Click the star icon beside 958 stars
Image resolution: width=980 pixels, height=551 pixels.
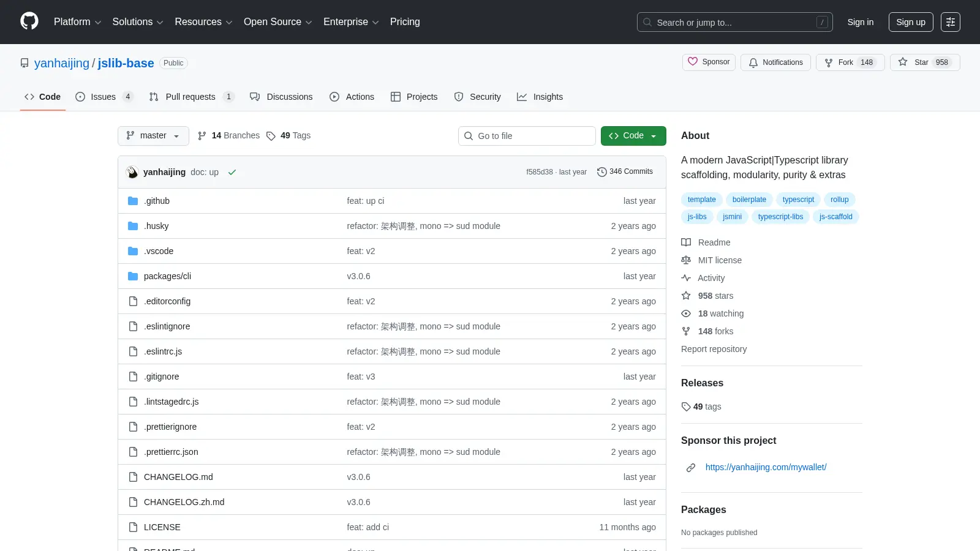686,296
